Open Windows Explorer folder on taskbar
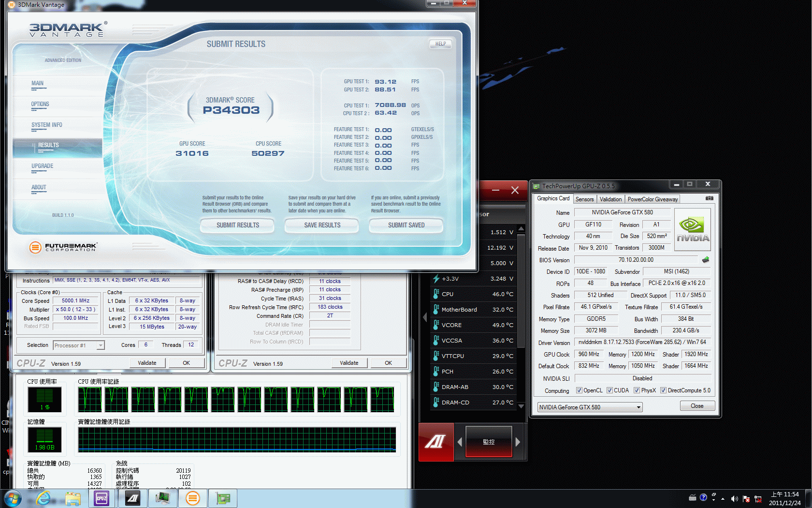Screen dimensions: 812x508 pos(73,498)
